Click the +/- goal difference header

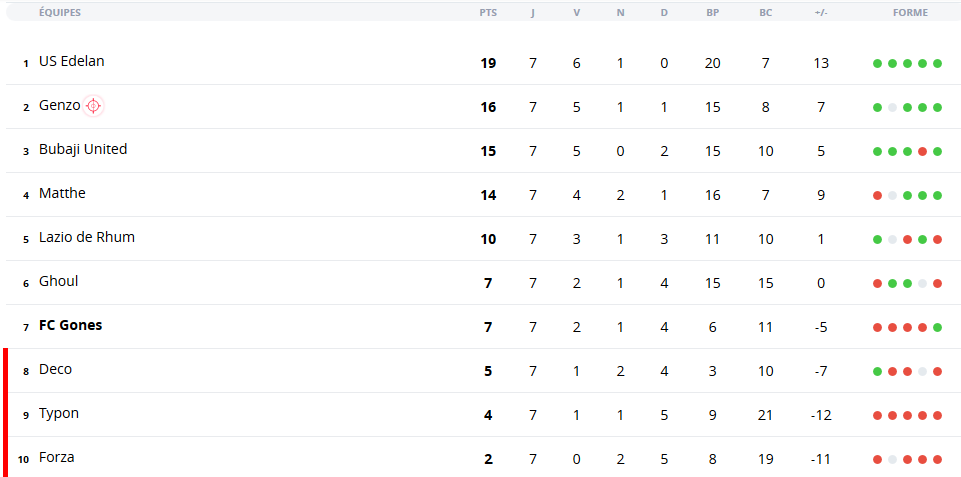pyautogui.click(x=821, y=12)
